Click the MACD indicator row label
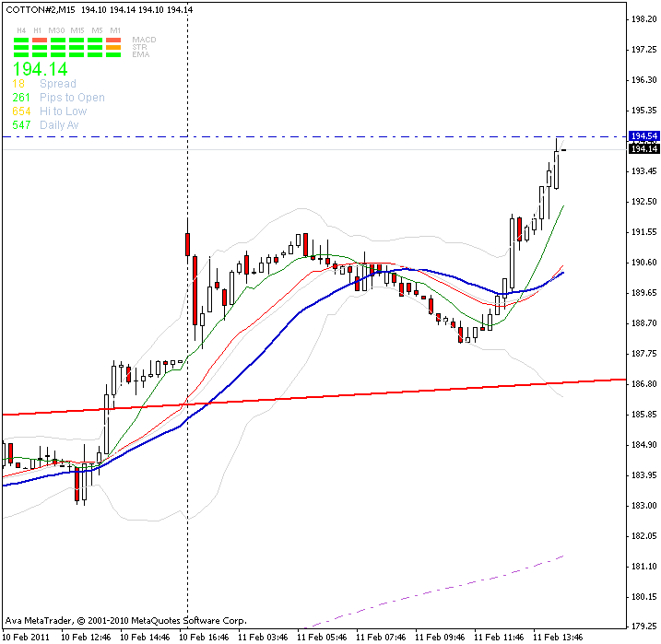 tap(144, 40)
